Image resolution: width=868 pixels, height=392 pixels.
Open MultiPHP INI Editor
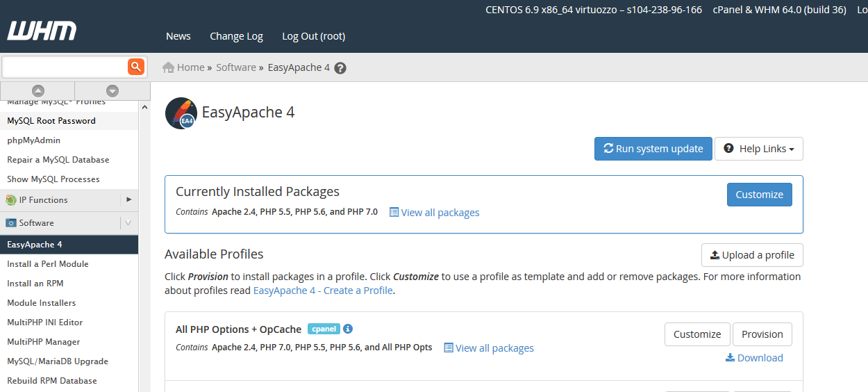click(x=69, y=322)
